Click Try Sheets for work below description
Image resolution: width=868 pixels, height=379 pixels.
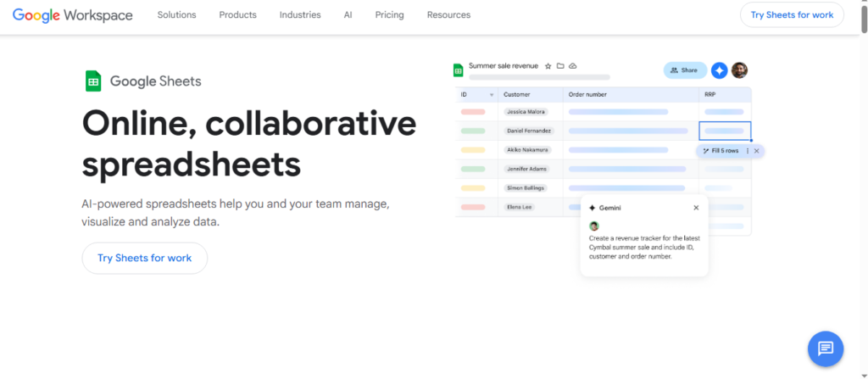(144, 259)
